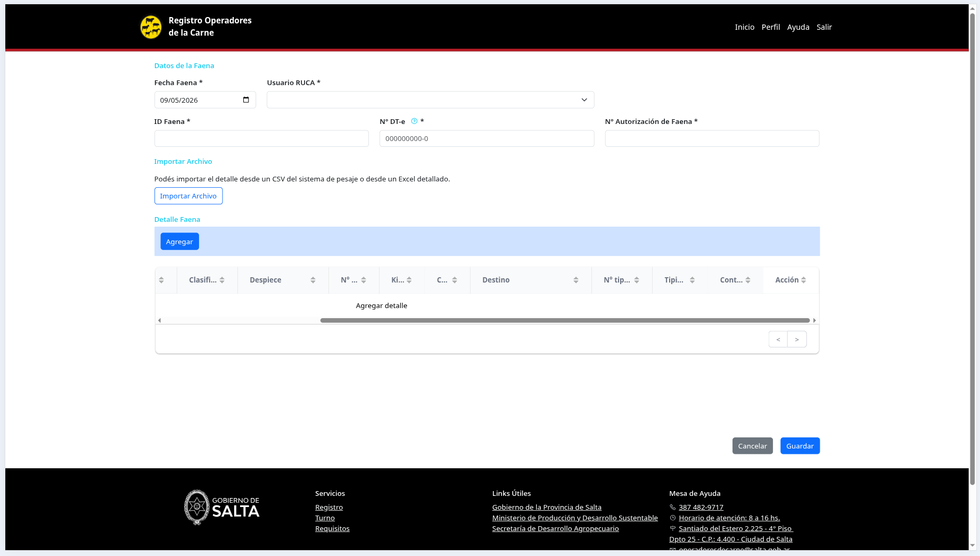
Task: Go to previous table page
Action: 778,339
